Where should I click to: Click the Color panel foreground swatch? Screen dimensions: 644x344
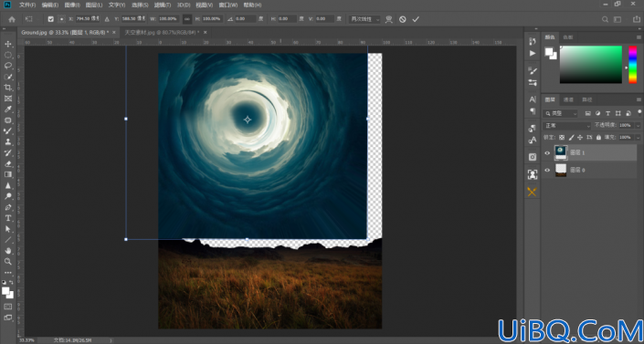549,52
